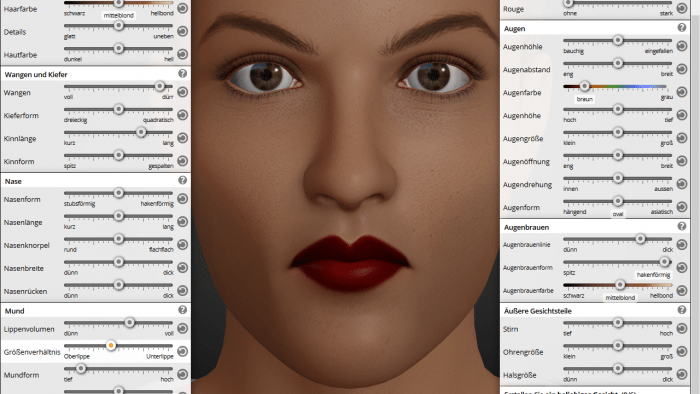The height and width of the screenshot is (394, 700).
Task: Reset the Details slider
Action: click(x=183, y=31)
